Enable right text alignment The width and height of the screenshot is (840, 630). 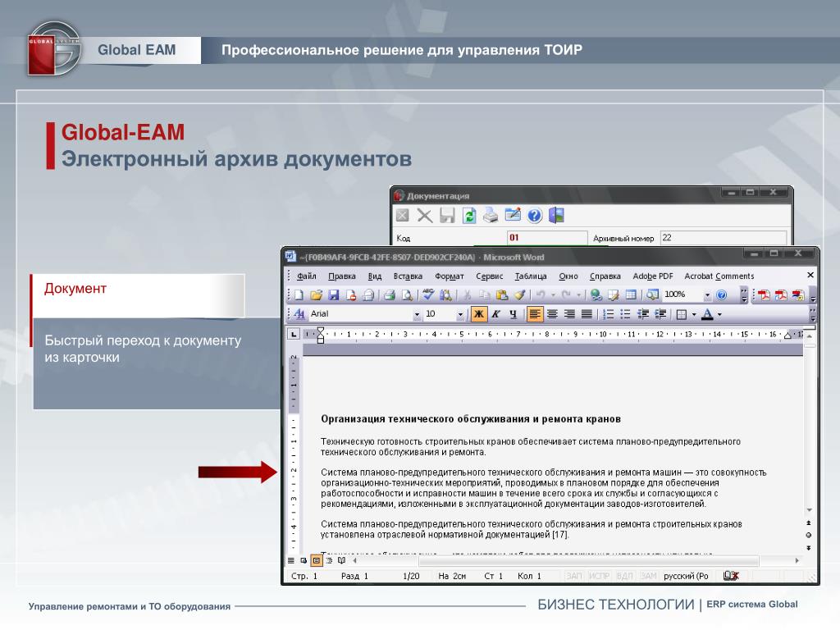click(x=569, y=314)
